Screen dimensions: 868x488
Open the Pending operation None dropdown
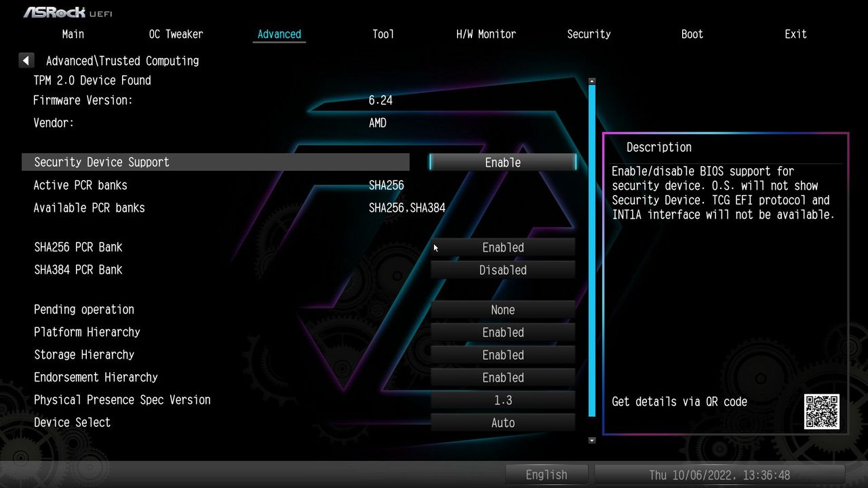tap(503, 310)
